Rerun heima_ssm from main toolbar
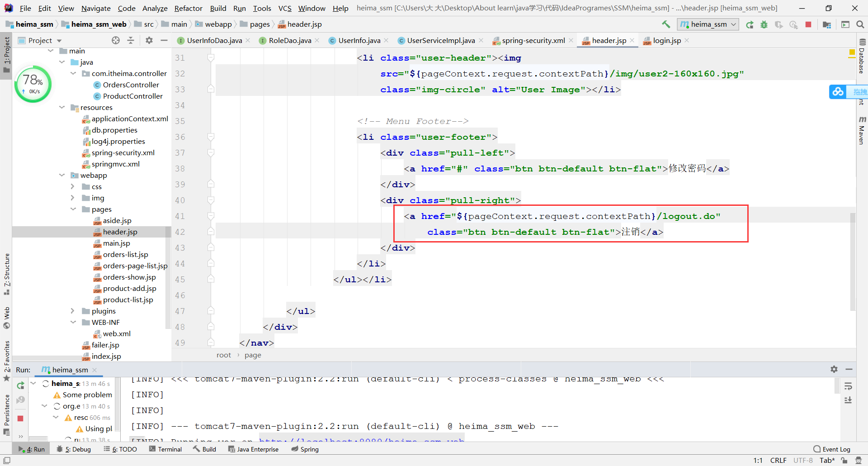868x466 pixels. click(x=750, y=24)
